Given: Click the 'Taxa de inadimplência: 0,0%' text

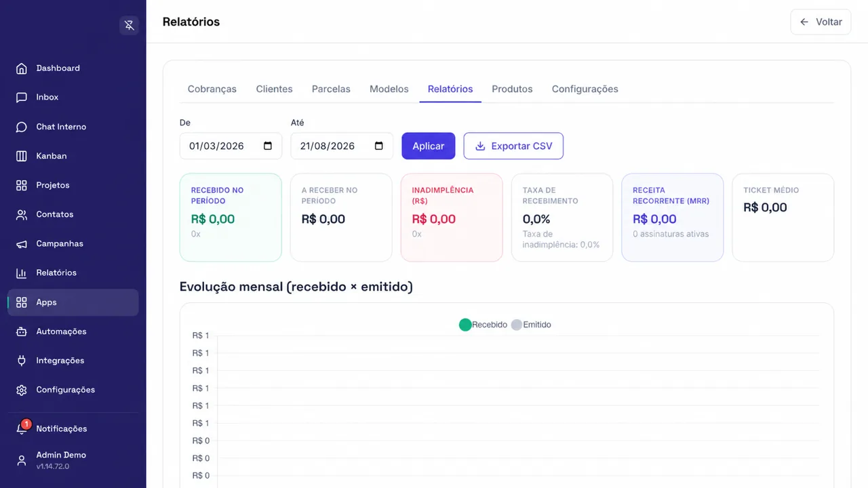Looking at the screenshot, I should 561,239.
